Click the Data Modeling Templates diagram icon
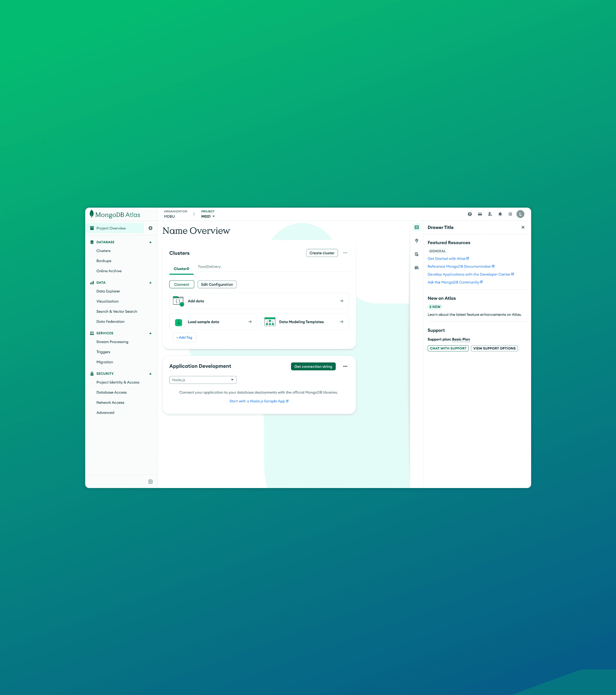 pyautogui.click(x=270, y=322)
